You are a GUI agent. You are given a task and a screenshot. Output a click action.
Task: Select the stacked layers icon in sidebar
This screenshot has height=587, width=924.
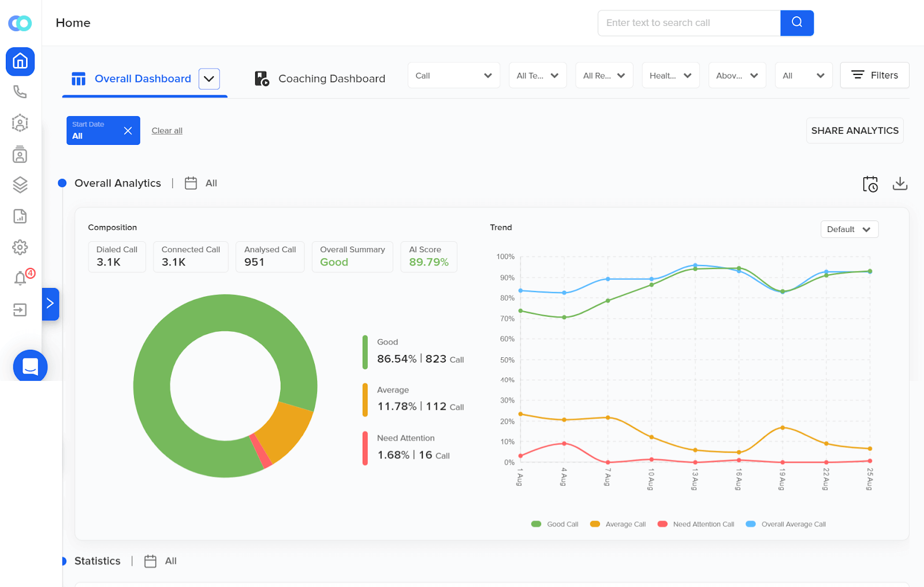[20, 185]
